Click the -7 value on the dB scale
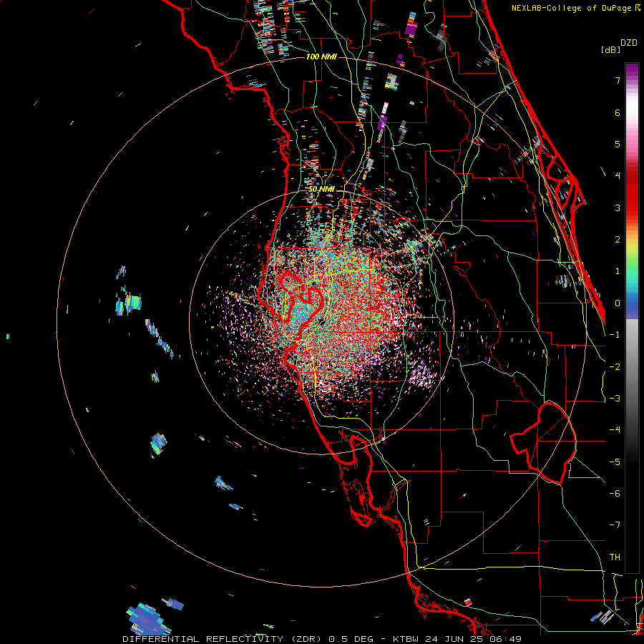 pyautogui.click(x=615, y=525)
